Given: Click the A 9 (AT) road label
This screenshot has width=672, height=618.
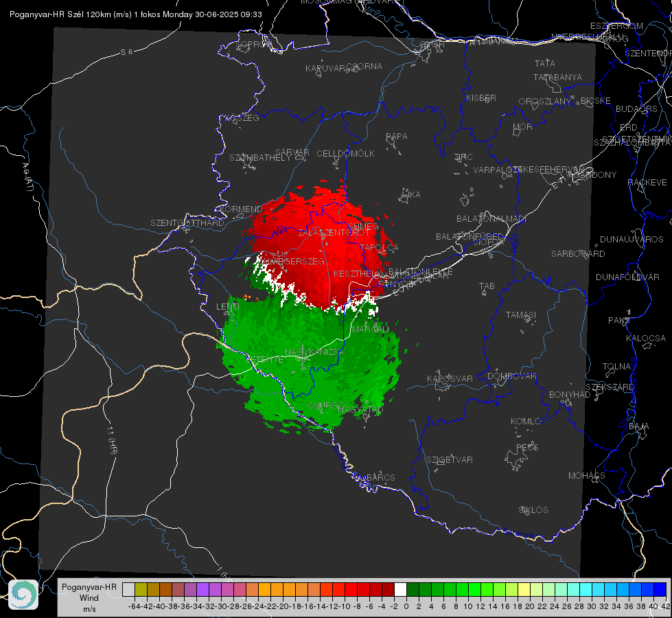Looking at the screenshot, I should pos(28,176).
